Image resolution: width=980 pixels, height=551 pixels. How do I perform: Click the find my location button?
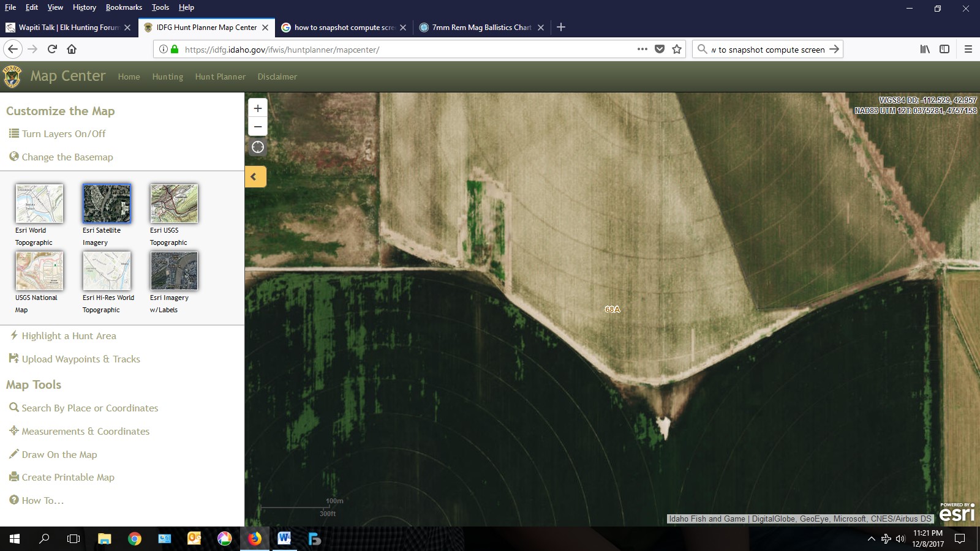258,147
